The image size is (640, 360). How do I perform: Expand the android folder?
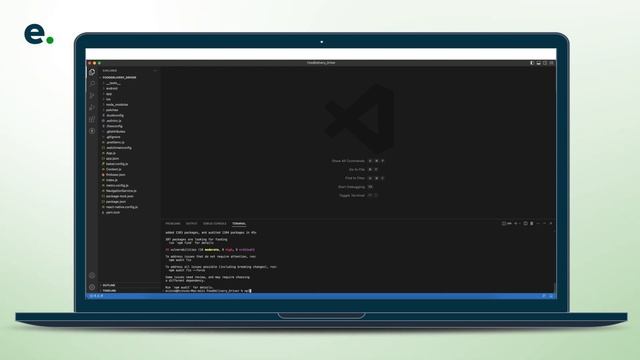click(x=111, y=88)
